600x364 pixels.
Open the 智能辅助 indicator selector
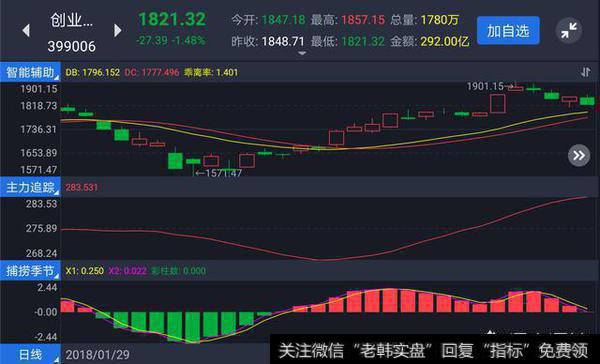(x=30, y=72)
